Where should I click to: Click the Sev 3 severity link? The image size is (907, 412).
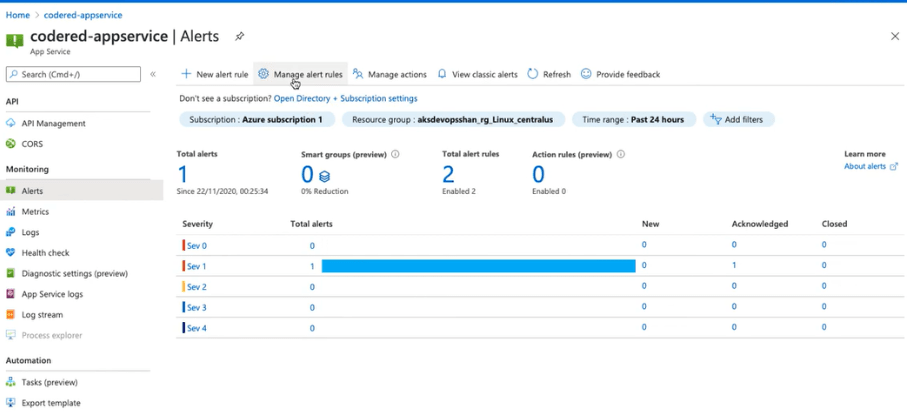197,307
